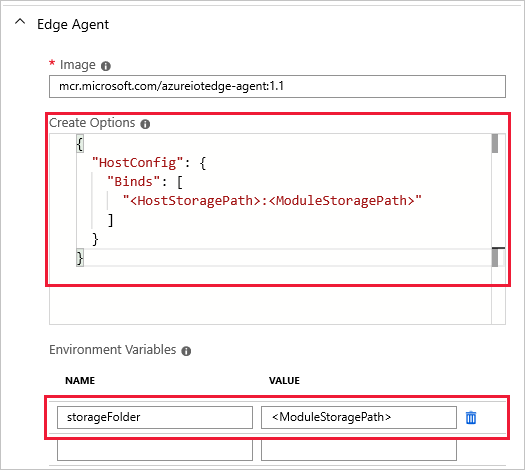Click blank area below the JSON editor
The image size is (525, 470).
click(270, 305)
